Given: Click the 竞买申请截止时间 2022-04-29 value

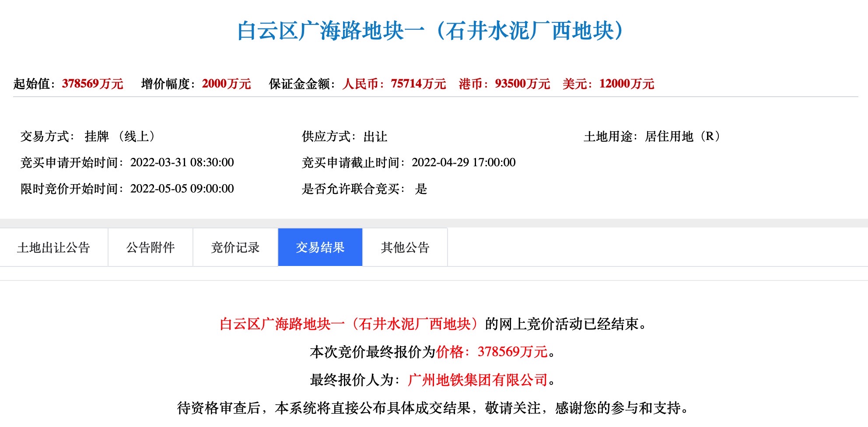Looking at the screenshot, I should tap(463, 162).
